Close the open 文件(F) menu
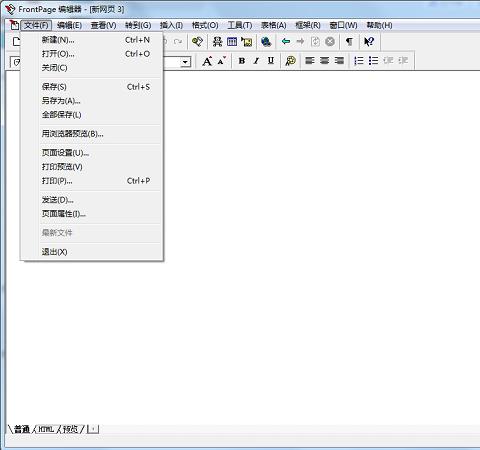 click(36, 25)
